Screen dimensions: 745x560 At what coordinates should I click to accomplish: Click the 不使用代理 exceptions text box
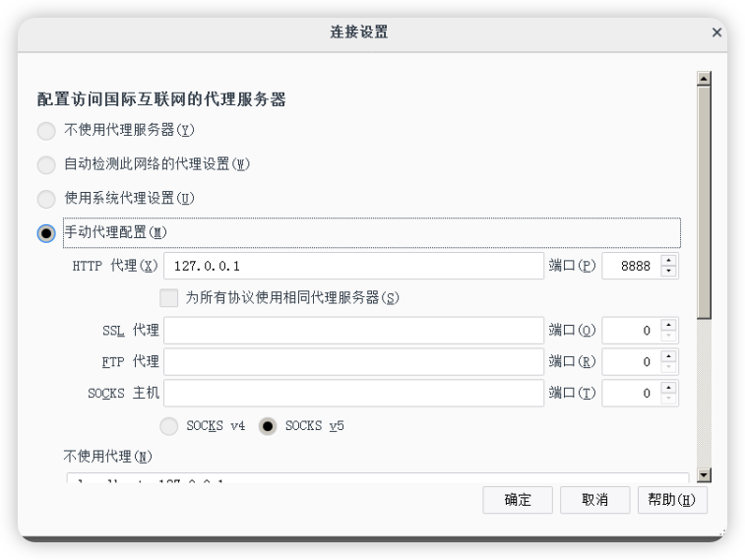(x=378, y=478)
